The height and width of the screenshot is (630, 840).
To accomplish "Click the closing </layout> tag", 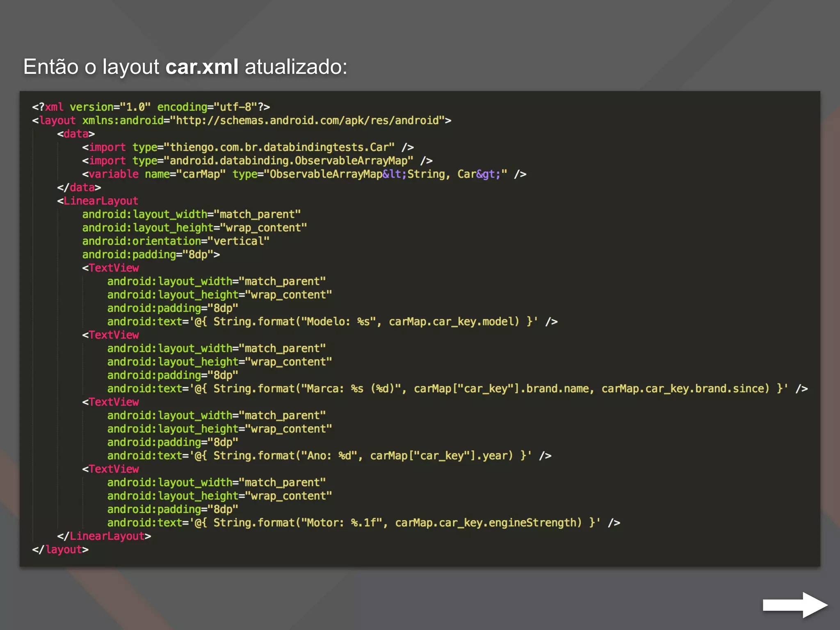I will pyautogui.click(x=60, y=550).
